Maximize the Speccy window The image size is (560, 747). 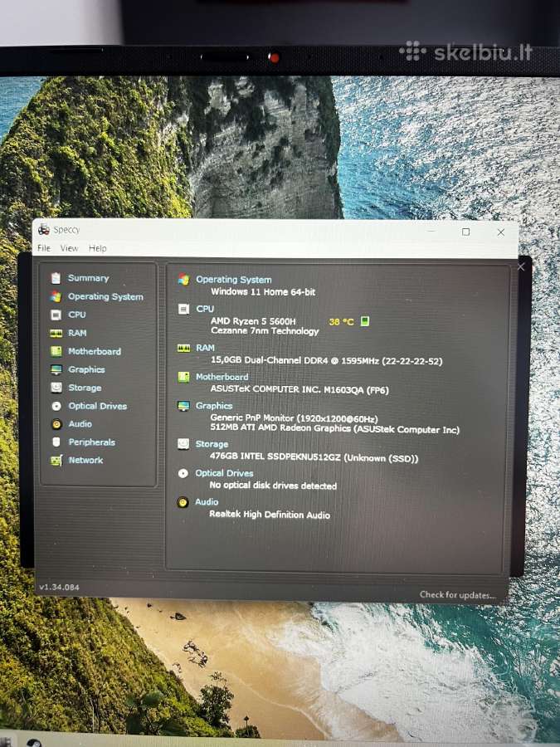pyautogui.click(x=465, y=232)
